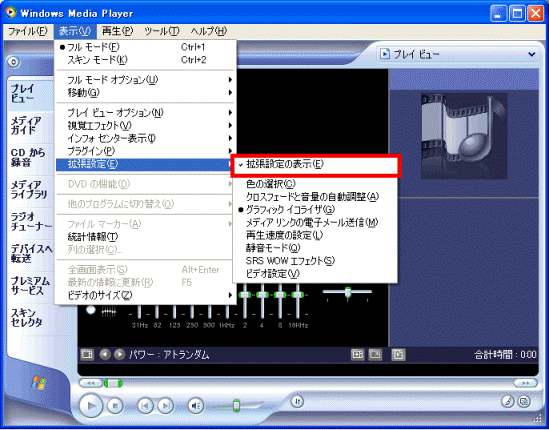Click the round taskbar toggle icon top-left
Viewport: 549px width, 430px height.
(x=13, y=62)
